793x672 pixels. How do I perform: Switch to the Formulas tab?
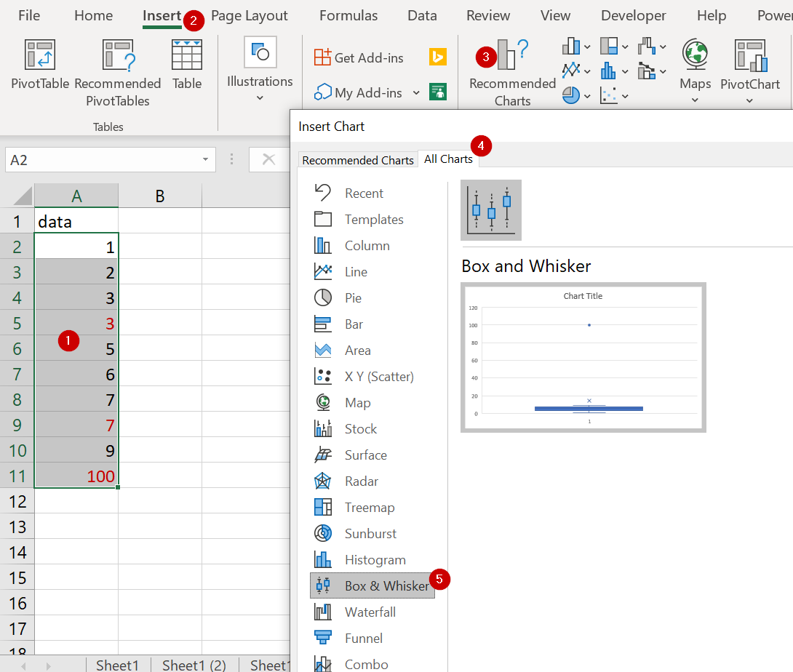click(348, 16)
